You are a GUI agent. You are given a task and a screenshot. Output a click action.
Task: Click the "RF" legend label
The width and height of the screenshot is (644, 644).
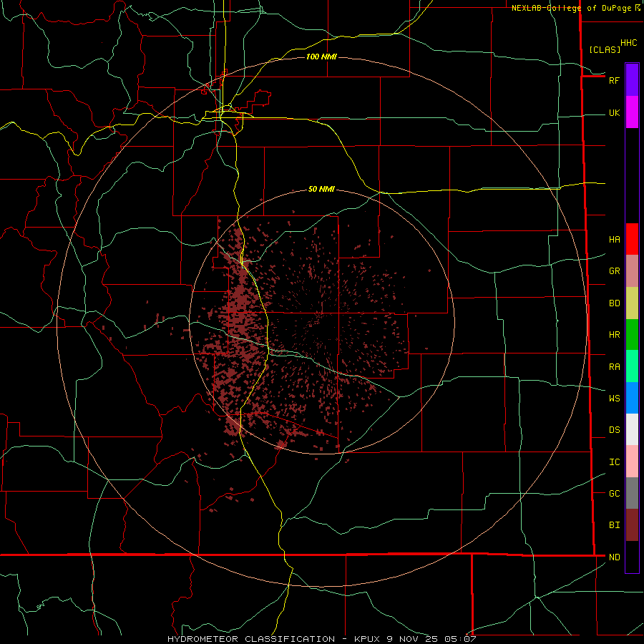tap(614, 80)
